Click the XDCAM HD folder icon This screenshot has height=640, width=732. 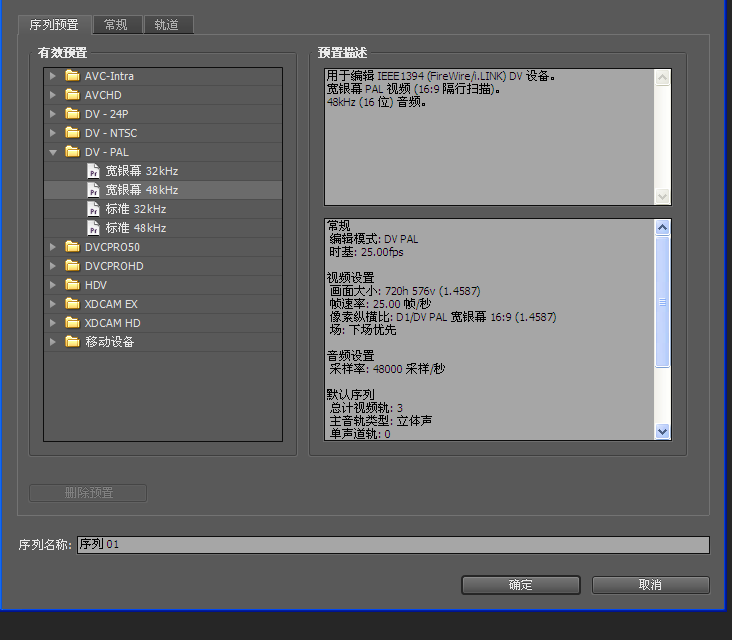(x=72, y=323)
